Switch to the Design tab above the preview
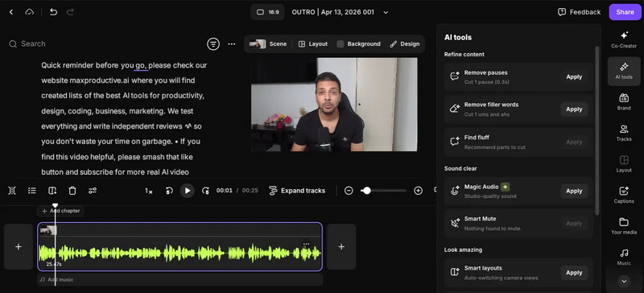This screenshot has height=293, width=644. tap(405, 44)
